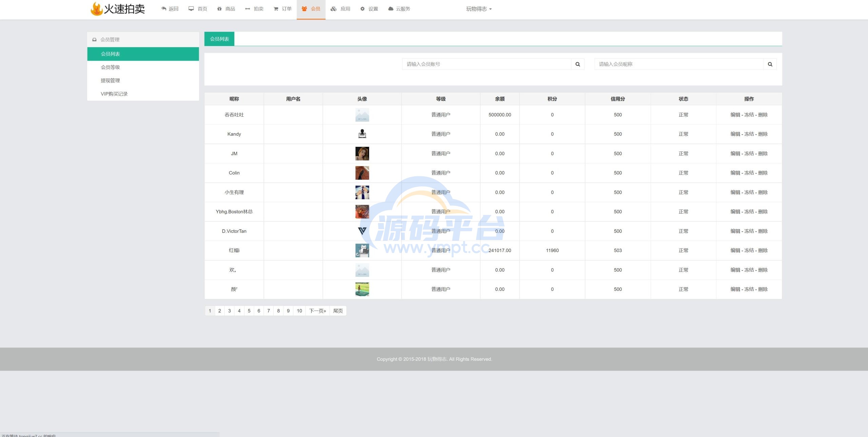Click Colin's avatar thumbnail
The height and width of the screenshot is (437, 868).
[362, 173]
